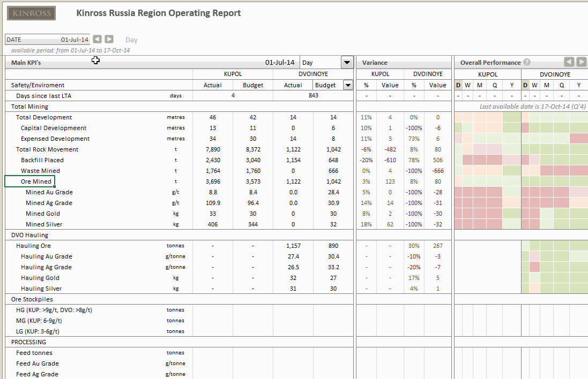Click red performance cell for KUPOL Mined Gold daily
This screenshot has width=588, height=379.
[x=458, y=214]
